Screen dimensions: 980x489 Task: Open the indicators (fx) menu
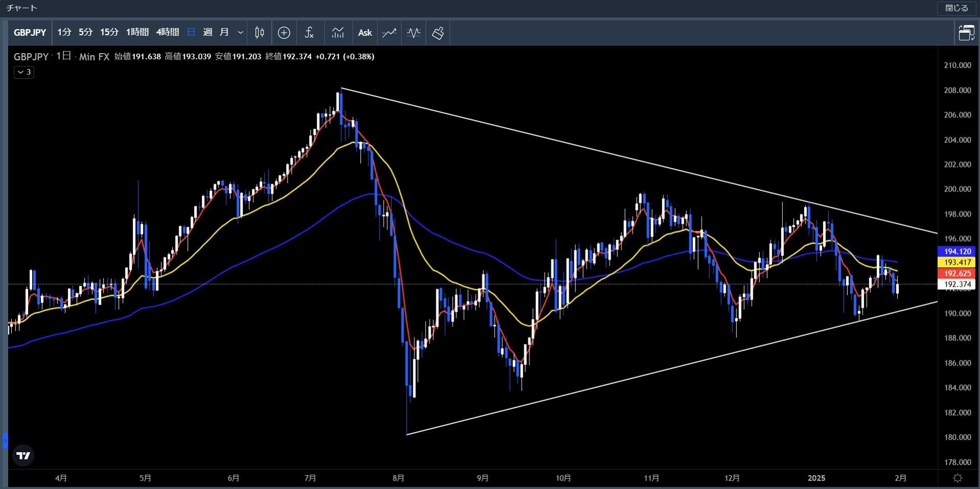tap(309, 33)
